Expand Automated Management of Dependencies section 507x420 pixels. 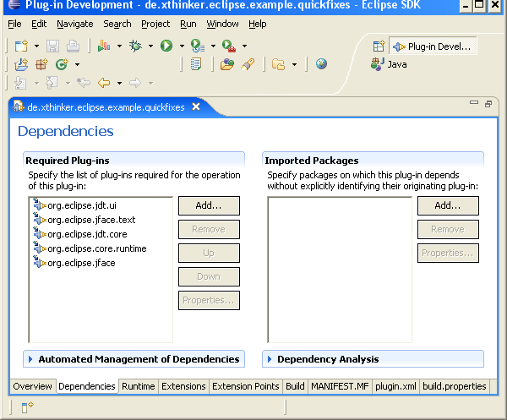[x=134, y=359]
